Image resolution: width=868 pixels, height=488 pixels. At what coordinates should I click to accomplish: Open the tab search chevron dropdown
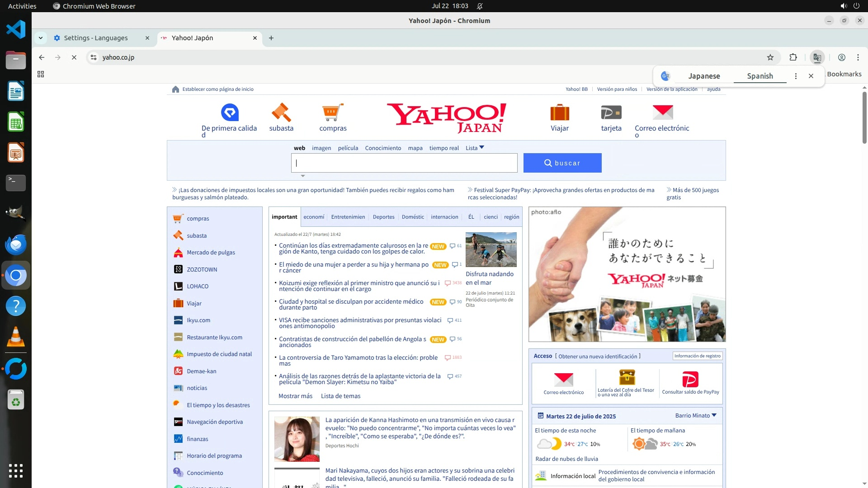click(x=41, y=38)
